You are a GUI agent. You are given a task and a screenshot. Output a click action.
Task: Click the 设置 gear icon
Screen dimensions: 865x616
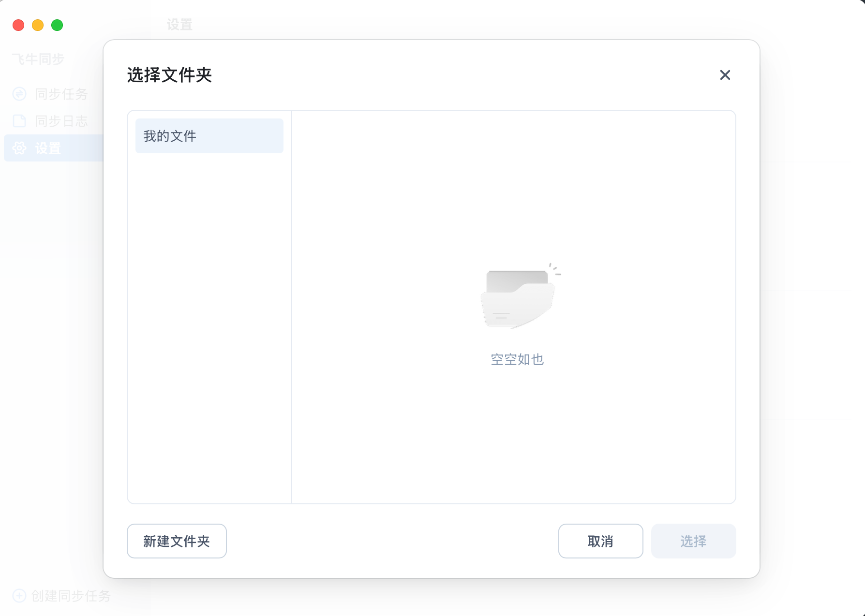19,148
